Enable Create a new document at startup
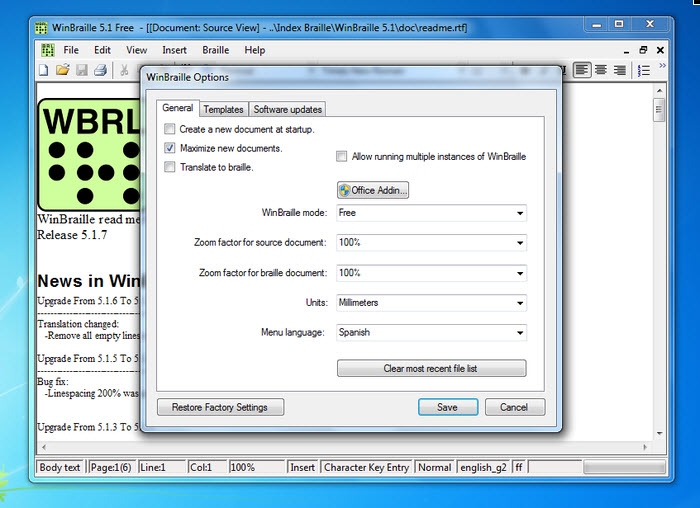The width and height of the screenshot is (700, 508). click(x=170, y=129)
